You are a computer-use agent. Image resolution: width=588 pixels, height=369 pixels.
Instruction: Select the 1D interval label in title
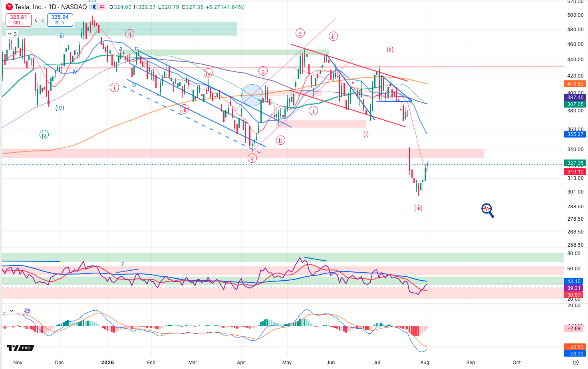[53, 7]
